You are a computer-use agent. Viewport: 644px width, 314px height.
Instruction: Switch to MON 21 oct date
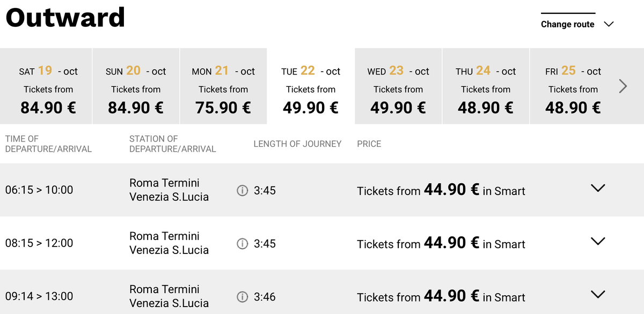223,86
